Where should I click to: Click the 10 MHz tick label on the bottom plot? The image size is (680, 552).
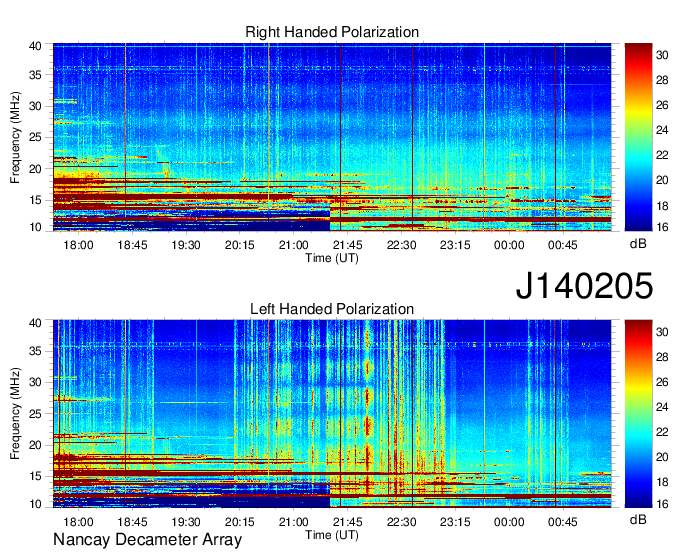(x=35, y=504)
